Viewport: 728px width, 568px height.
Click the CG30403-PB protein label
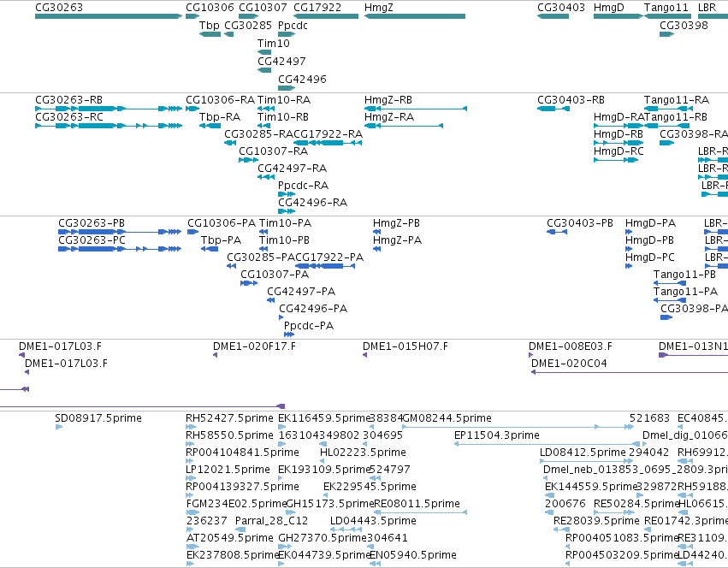coord(580,223)
